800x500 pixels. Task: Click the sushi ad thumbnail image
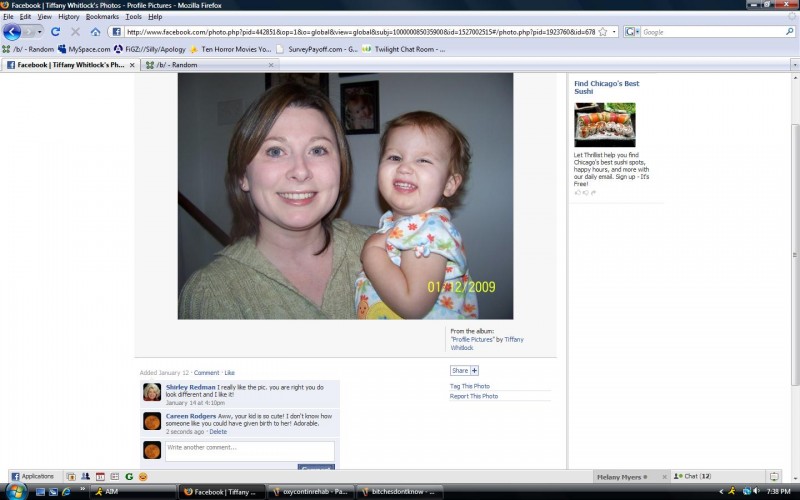tap(605, 124)
